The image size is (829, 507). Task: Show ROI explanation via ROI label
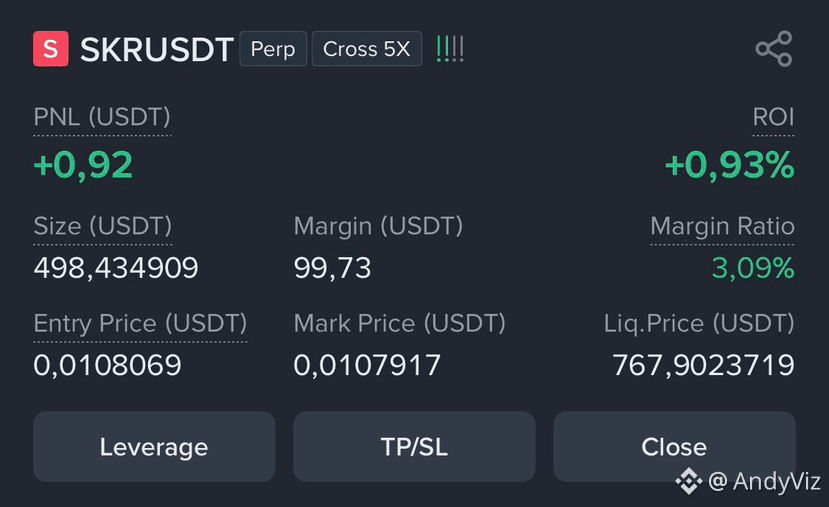[773, 117]
